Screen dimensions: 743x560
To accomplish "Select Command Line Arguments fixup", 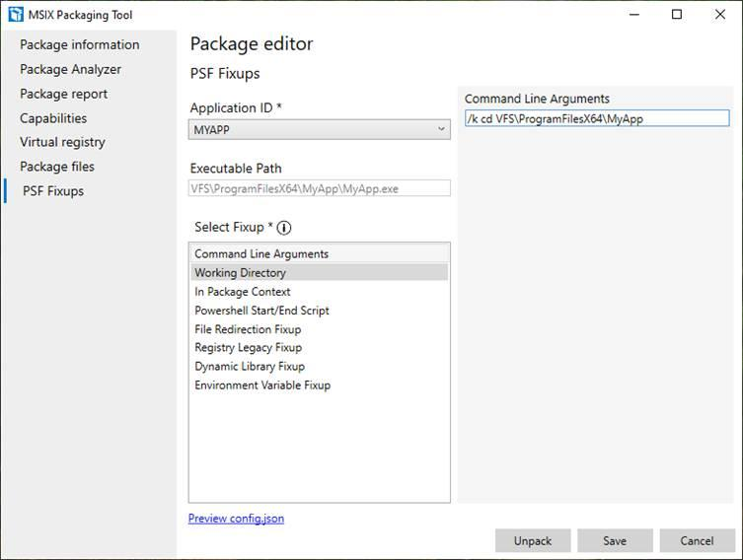I will (320, 253).
